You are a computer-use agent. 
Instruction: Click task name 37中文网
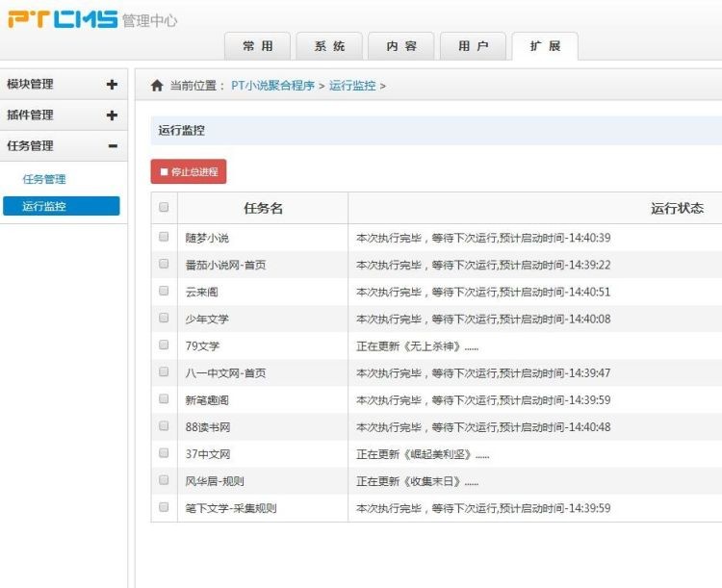point(208,454)
